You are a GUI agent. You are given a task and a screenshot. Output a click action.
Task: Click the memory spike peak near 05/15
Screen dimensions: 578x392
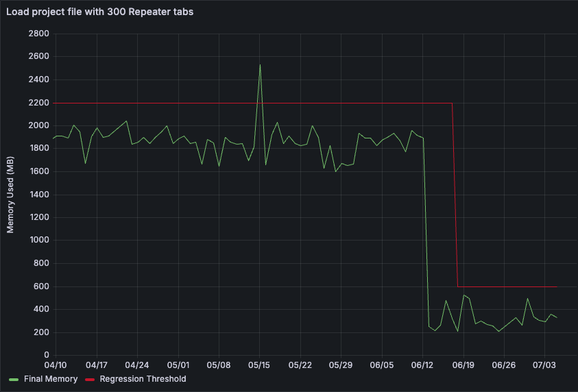tap(260, 65)
